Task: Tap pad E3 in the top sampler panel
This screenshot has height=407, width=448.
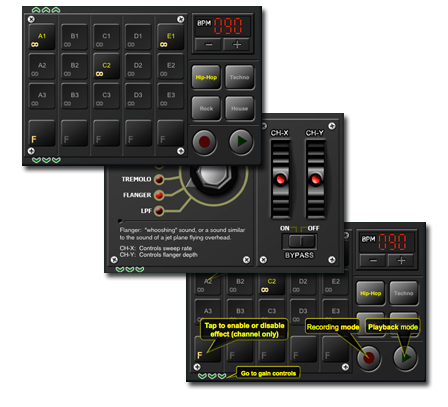Action: [x=170, y=96]
